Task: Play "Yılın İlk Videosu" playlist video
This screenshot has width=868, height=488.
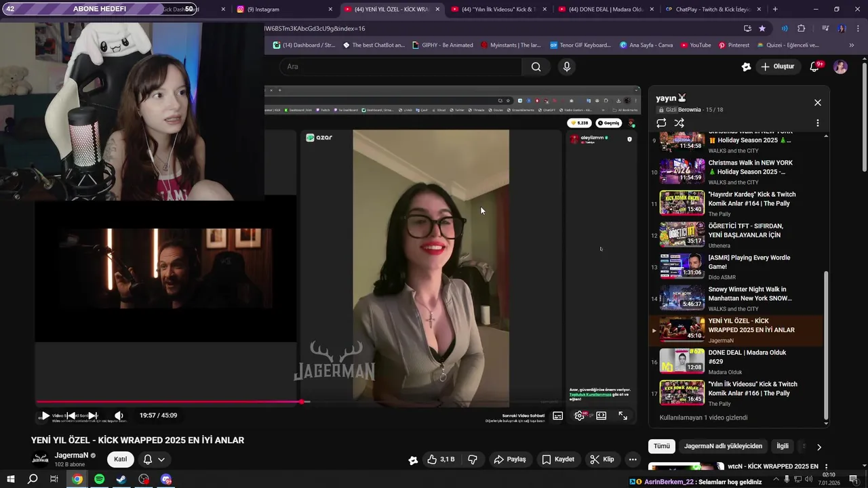Action: 736,393
